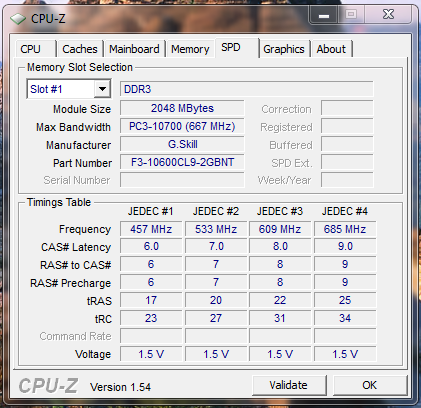Click the Validate button
Screen dimensions: 421x408
coord(289,385)
